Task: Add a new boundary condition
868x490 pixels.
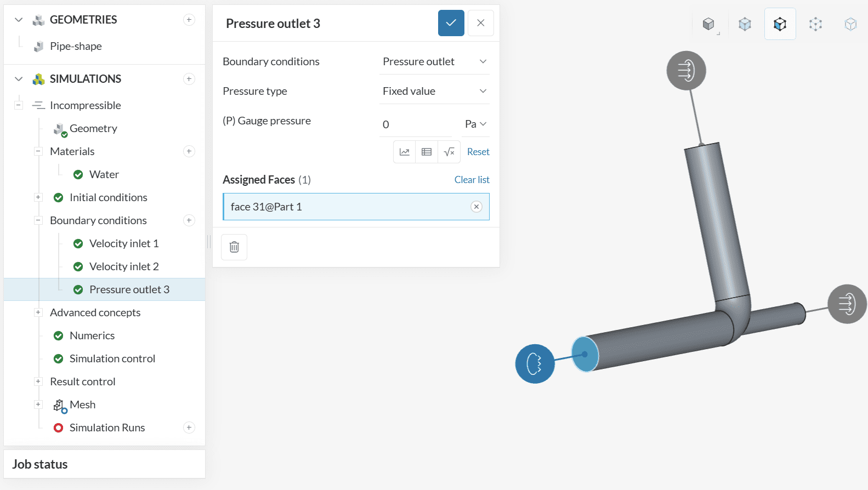Action: 189,220
